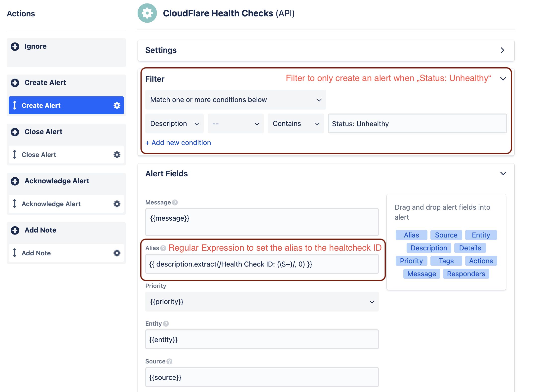The image size is (533, 392).
Task: Click the Add new condition link
Action: pyautogui.click(x=178, y=143)
